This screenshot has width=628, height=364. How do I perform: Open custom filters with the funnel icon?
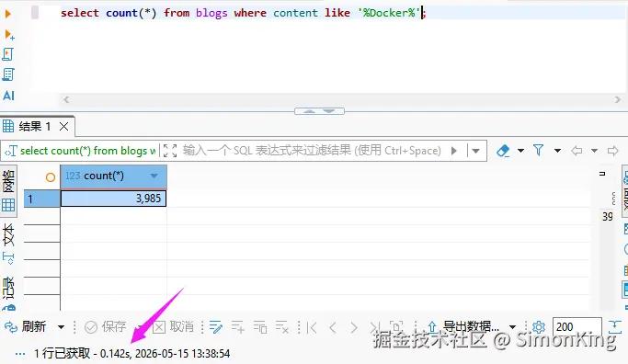pos(538,150)
